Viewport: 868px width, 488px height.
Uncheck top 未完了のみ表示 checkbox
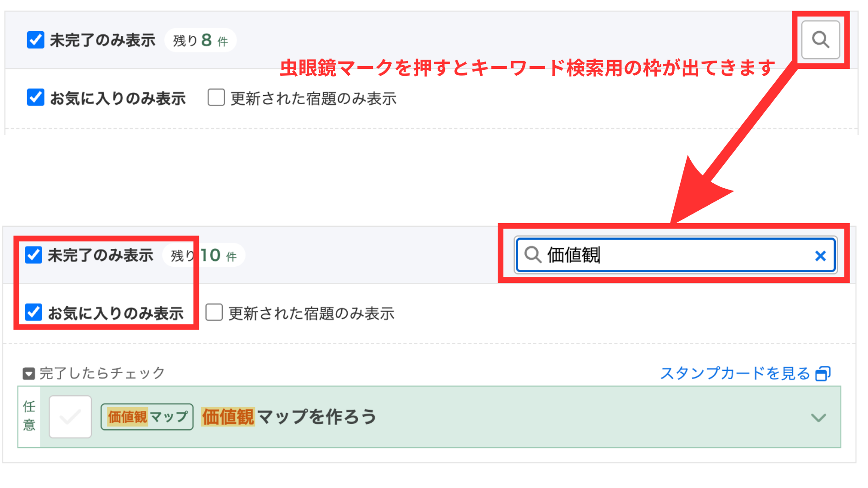36,40
